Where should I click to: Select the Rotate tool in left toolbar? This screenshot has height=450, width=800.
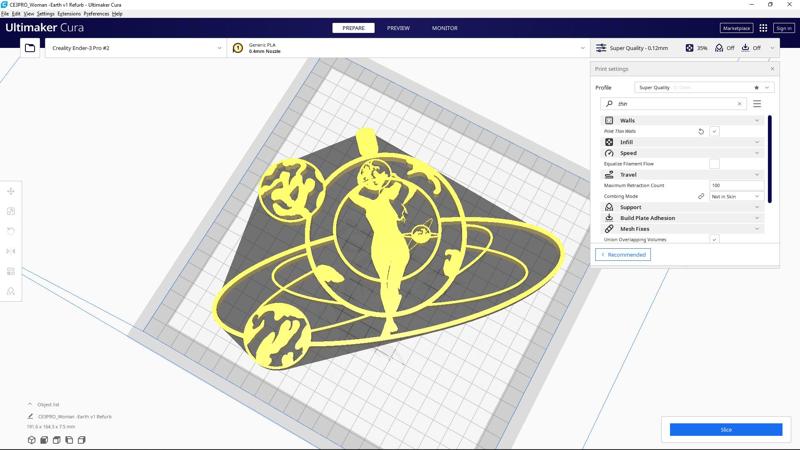[11, 231]
